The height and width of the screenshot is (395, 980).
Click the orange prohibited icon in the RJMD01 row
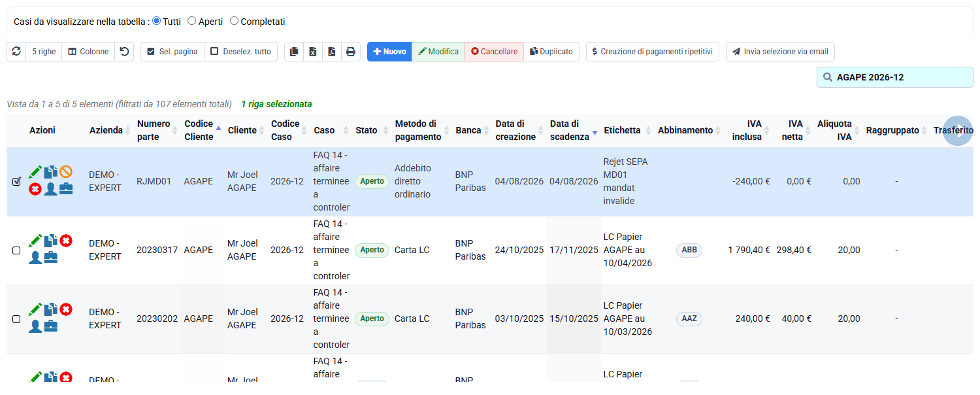click(66, 172)
